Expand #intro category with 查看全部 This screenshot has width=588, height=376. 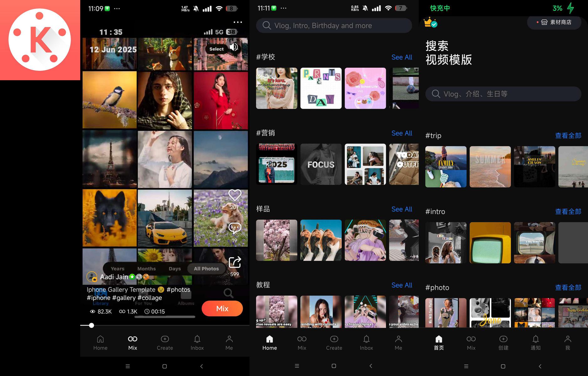coord(568,212)
